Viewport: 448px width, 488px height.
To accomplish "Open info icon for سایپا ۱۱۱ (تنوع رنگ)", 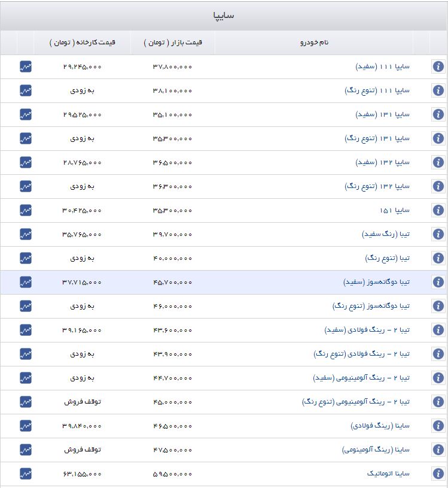I will [438, 90].
